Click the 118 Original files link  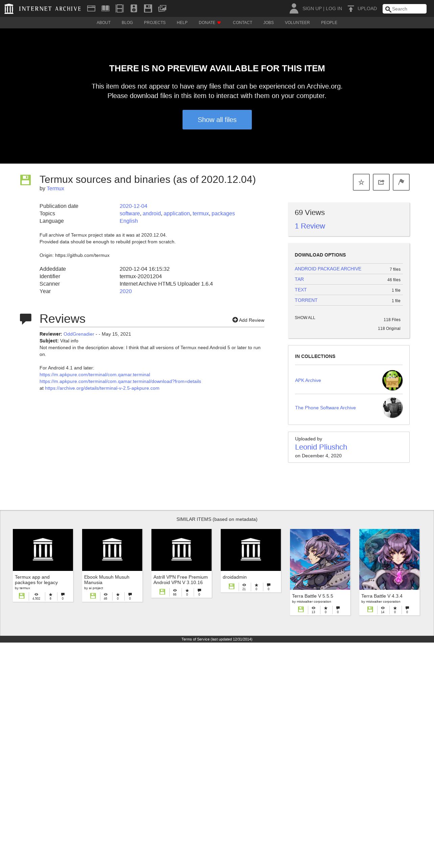tap(389, 329)
